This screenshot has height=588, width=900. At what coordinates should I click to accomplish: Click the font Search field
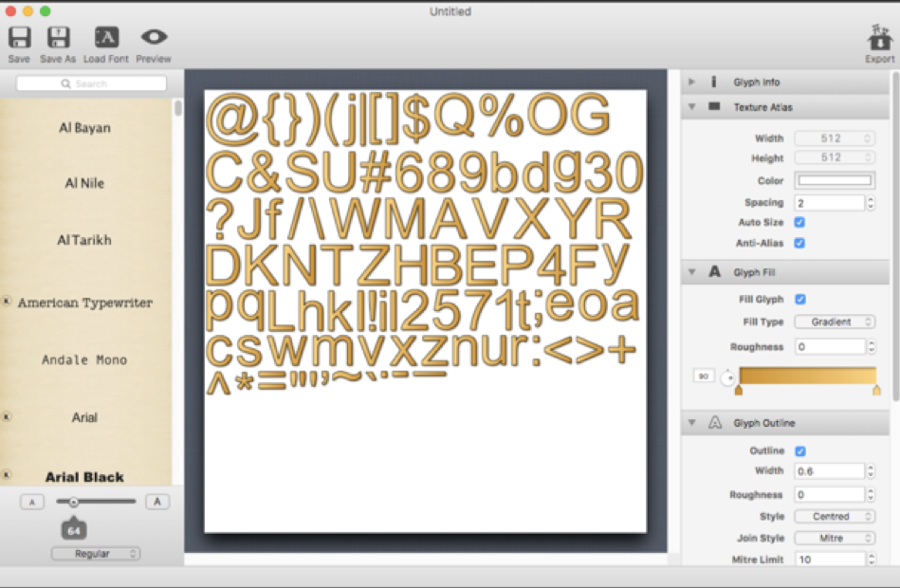[91, 83]
